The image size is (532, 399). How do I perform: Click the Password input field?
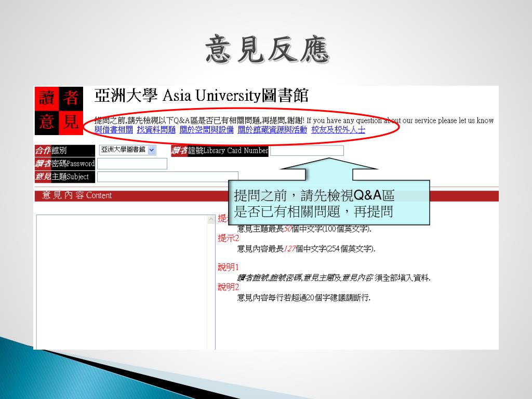point(132,164)
